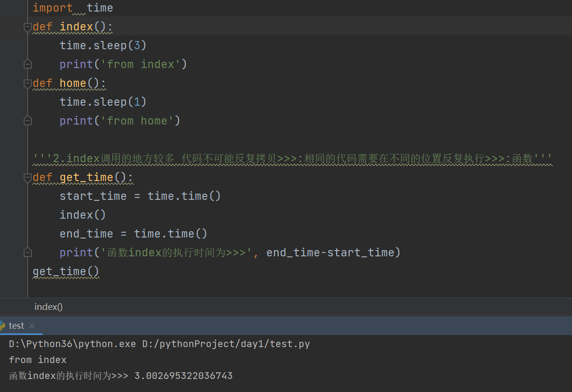
Task: Click the function name 'home' in its definition
Action: tap(73, 83)
